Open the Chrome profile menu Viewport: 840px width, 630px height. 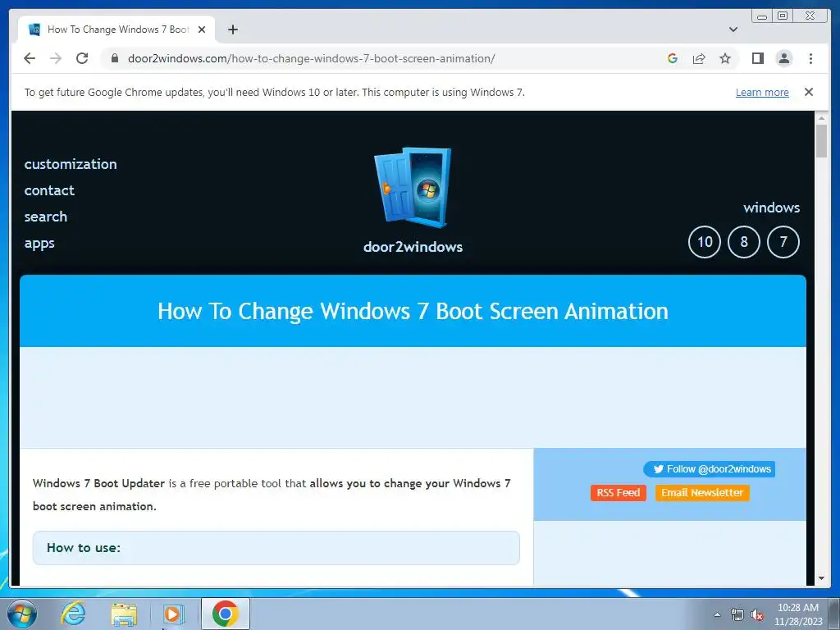(784, 58)
